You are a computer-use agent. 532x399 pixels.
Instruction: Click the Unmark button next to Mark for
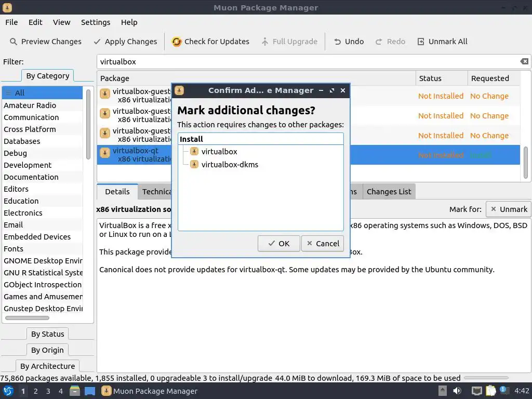tap(509, 209)
